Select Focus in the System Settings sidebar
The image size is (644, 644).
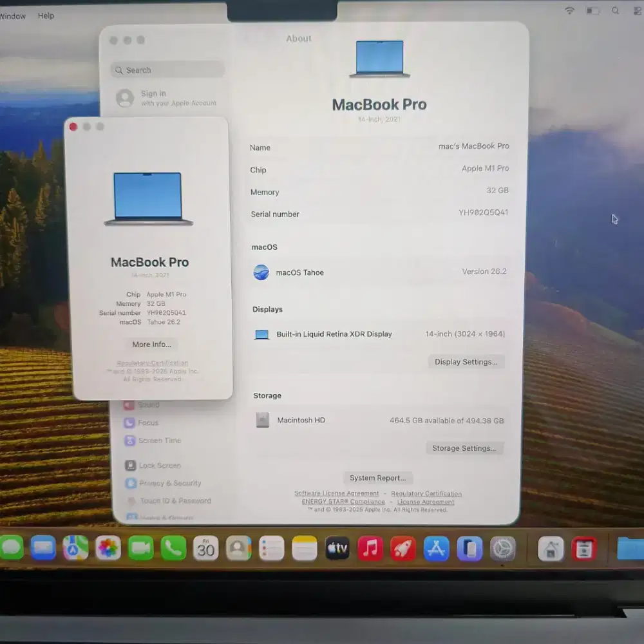click(147, 422)
